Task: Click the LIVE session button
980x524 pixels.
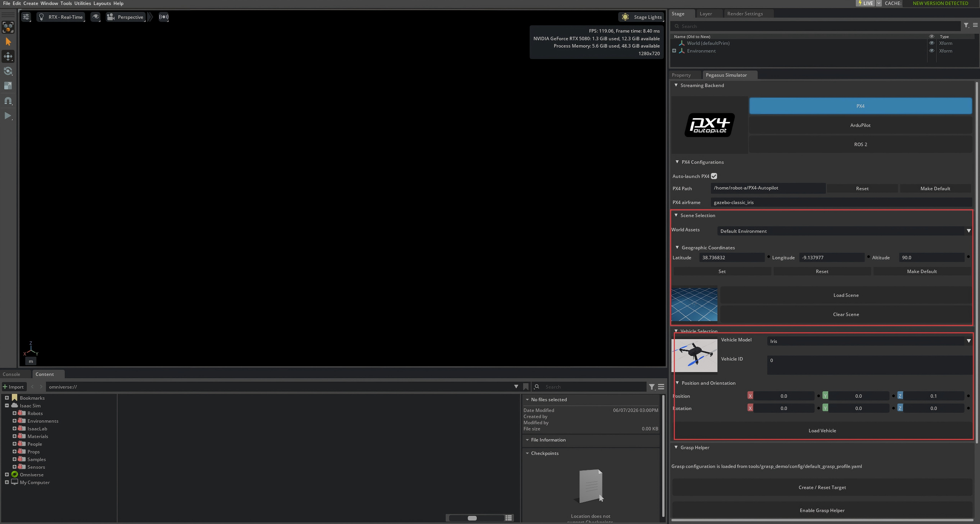Action: pyautogui.click(x=865, y=3)
